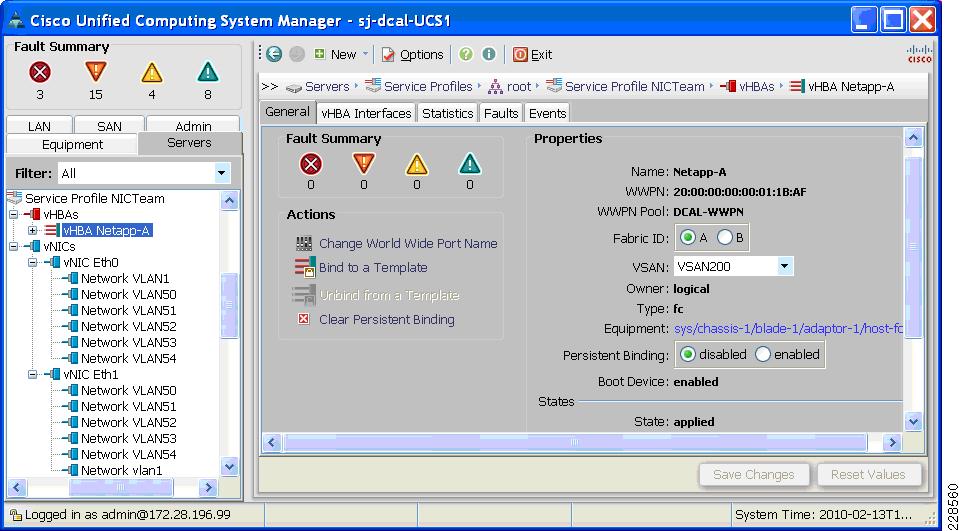The image size is (959, 531).
Task: Collapse the vNIC Eth0 node
Action: (x=32, y=262)
